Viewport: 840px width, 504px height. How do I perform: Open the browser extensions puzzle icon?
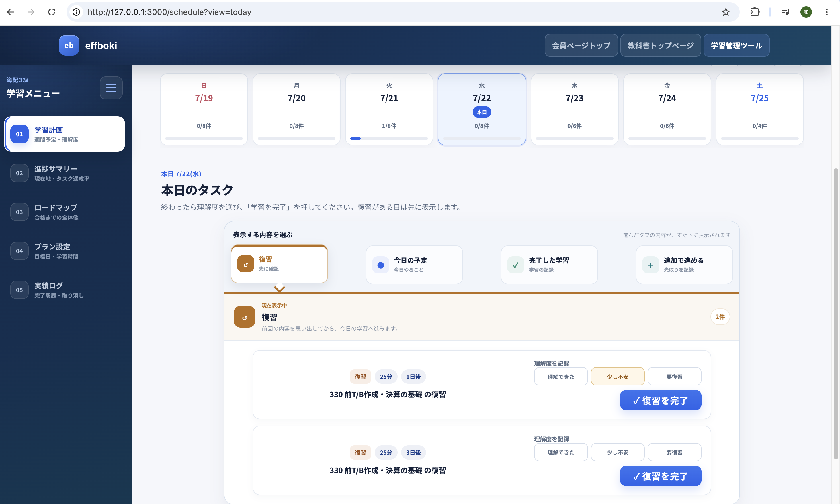coord(754,12)
